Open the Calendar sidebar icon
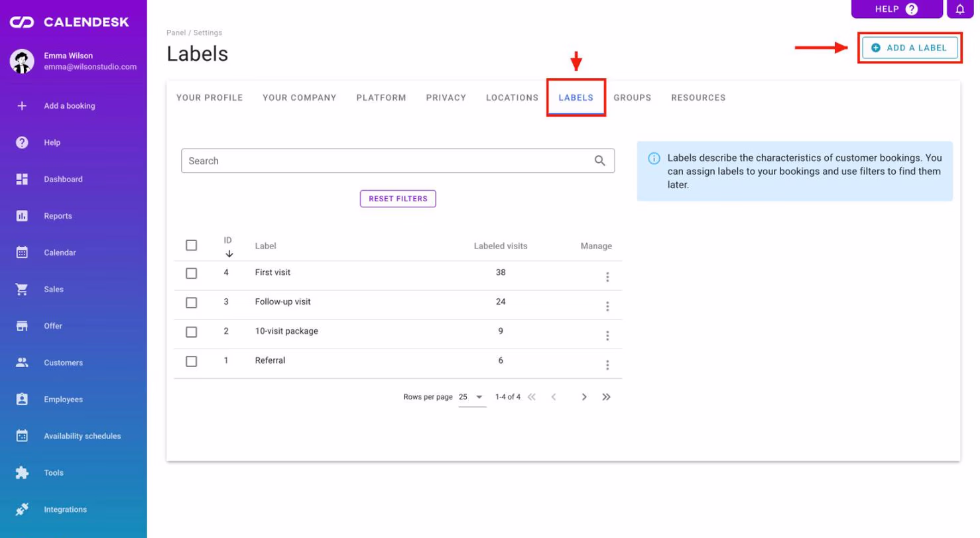 point(22,252)
